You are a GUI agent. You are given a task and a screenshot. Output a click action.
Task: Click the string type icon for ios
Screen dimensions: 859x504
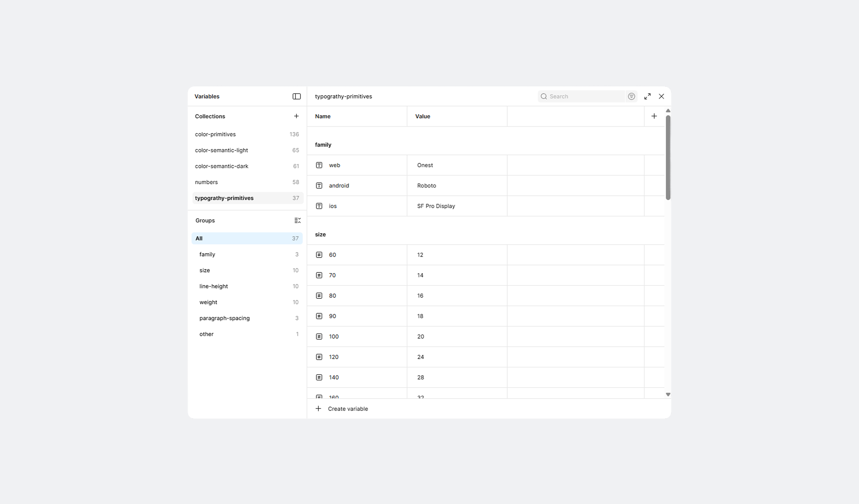click(319, 206)
